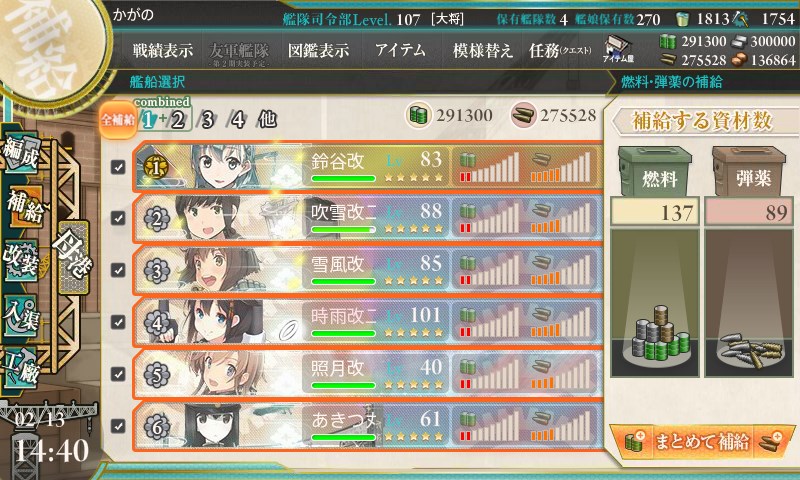This screenshot has height=480, width=800.
Task: Click the 弾薬 ammo crate icon
Action: [748, 171]
